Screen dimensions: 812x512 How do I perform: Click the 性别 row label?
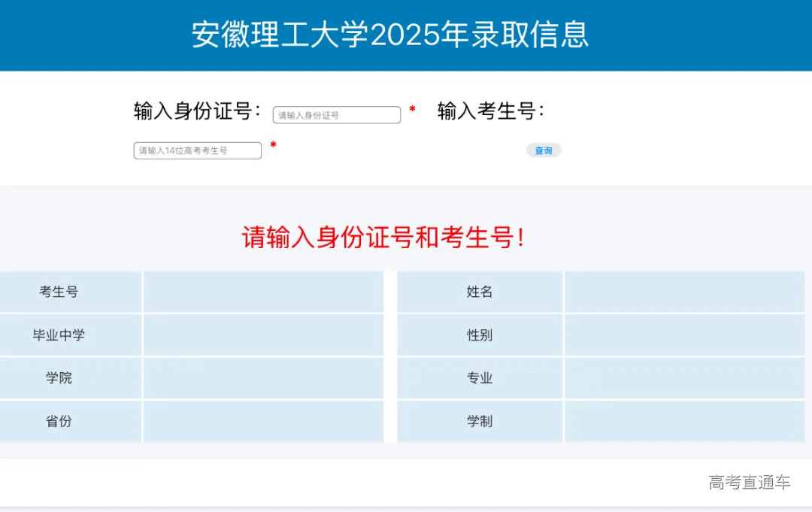(x=479, y=335)
